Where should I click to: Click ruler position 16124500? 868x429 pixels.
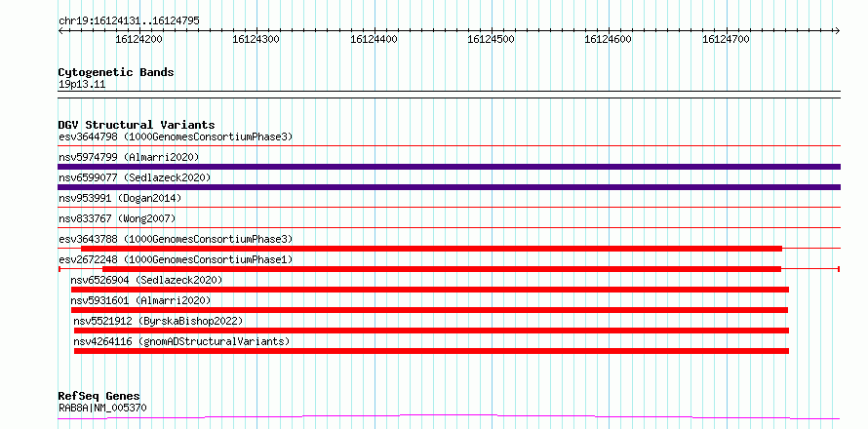tap(491, 39)
